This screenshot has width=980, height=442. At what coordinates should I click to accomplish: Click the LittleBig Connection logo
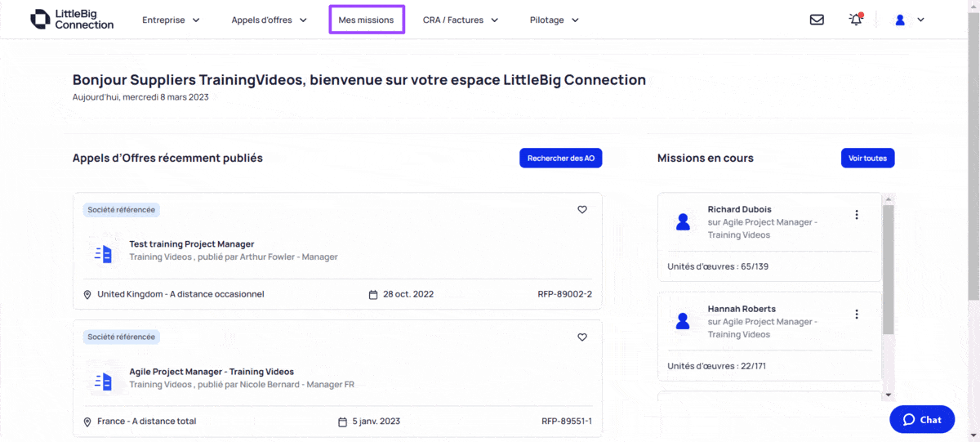(72, 20)
